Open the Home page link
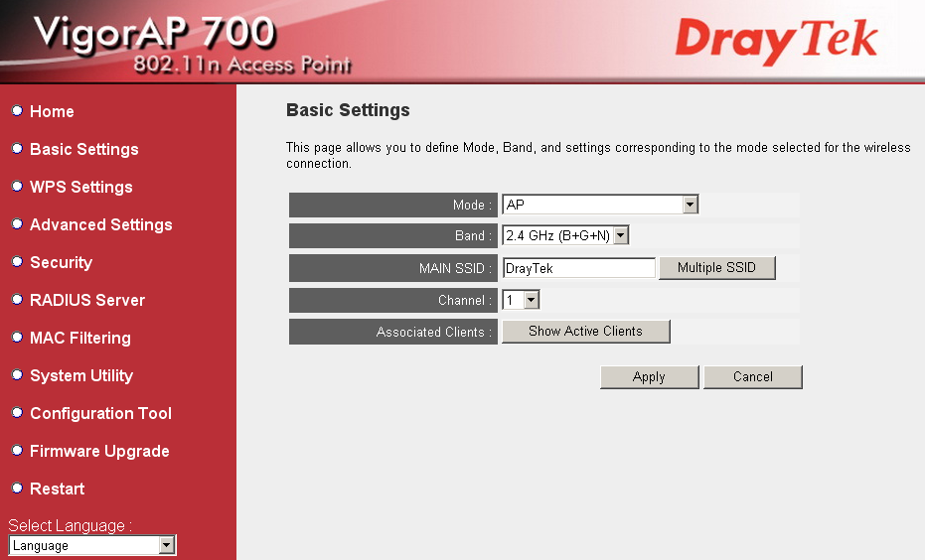This screenshot has height=560, width=925. tap(52, 111)
